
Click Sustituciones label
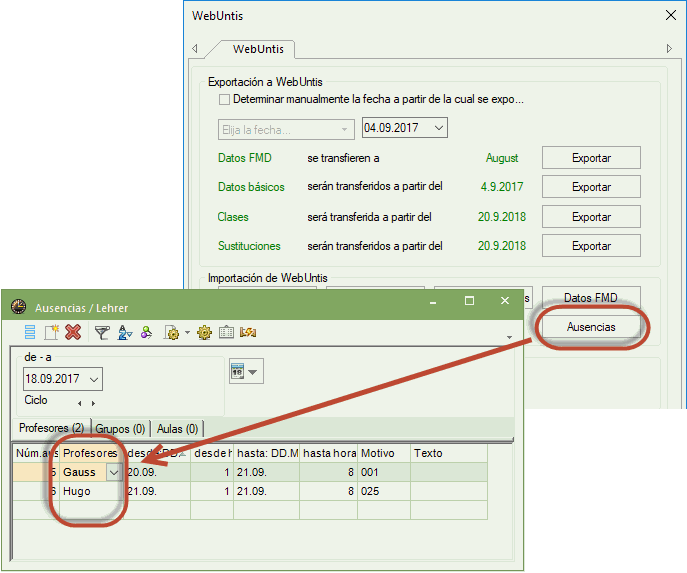[249, 246]
